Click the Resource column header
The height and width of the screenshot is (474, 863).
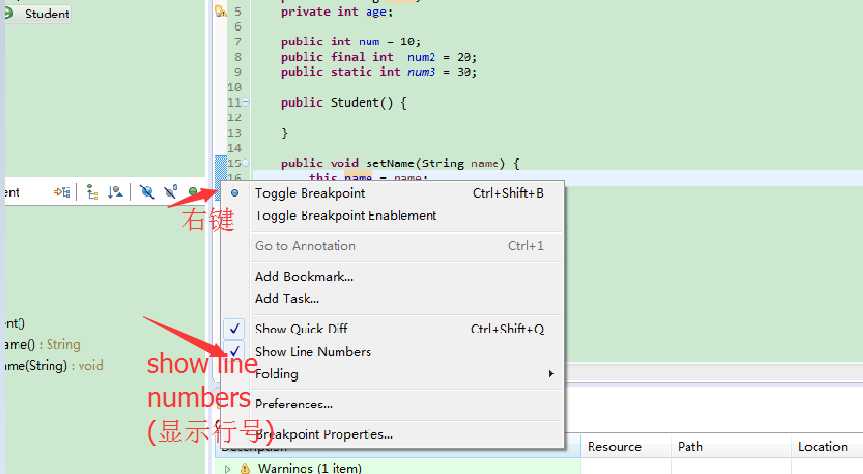614,446
